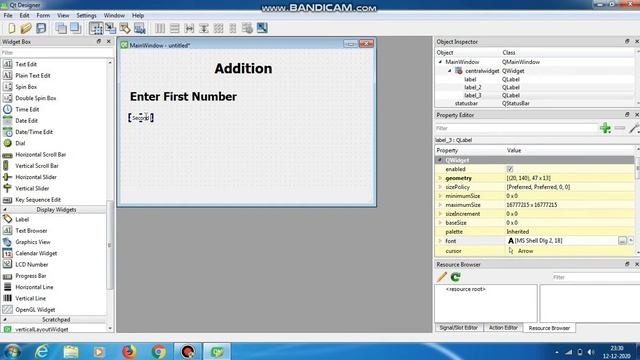This screenshot has height=360, width=640.
Task: Click the Send to Back toolbar icon
Action: [61, 28]
